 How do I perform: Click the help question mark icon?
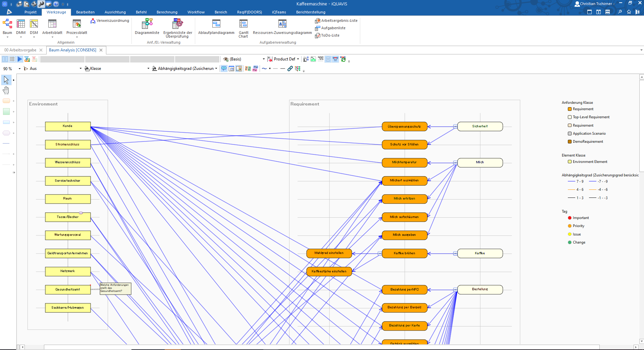pyautogui.click(x=56, y=4)
